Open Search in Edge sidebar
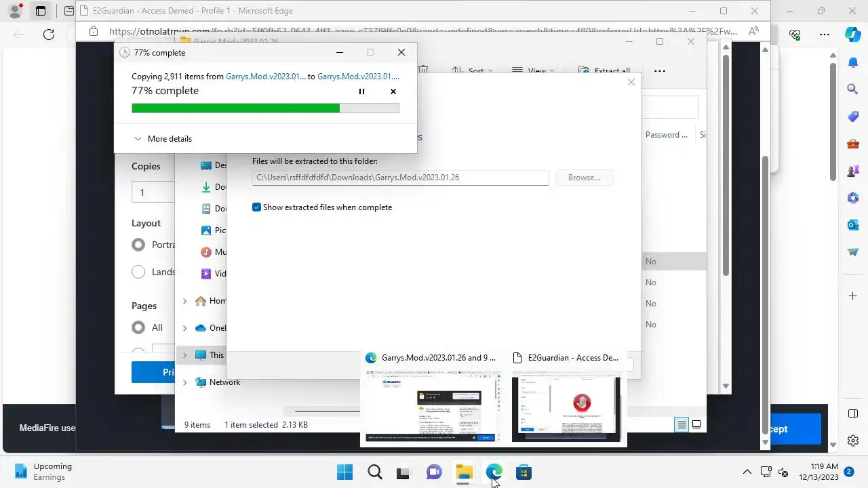 pos(853,89)
